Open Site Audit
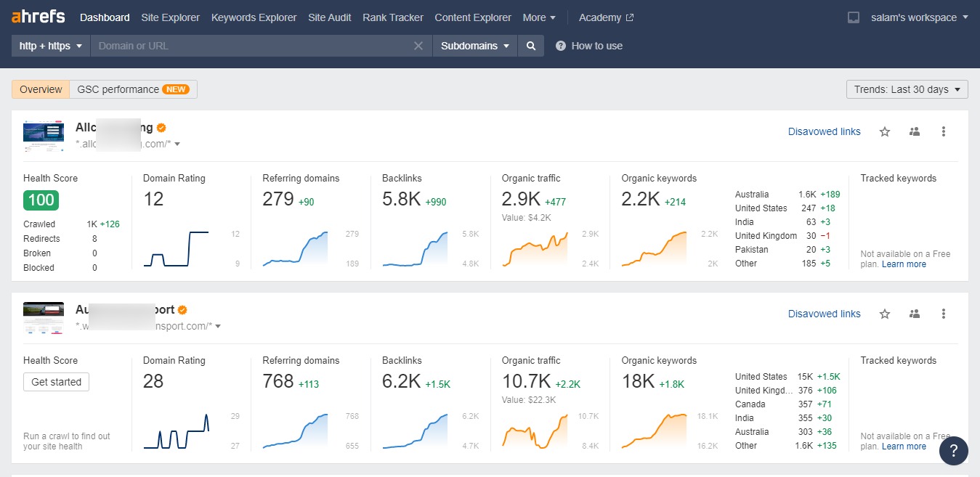The height and width of the screenshot is (477, 980). [330, 17]
